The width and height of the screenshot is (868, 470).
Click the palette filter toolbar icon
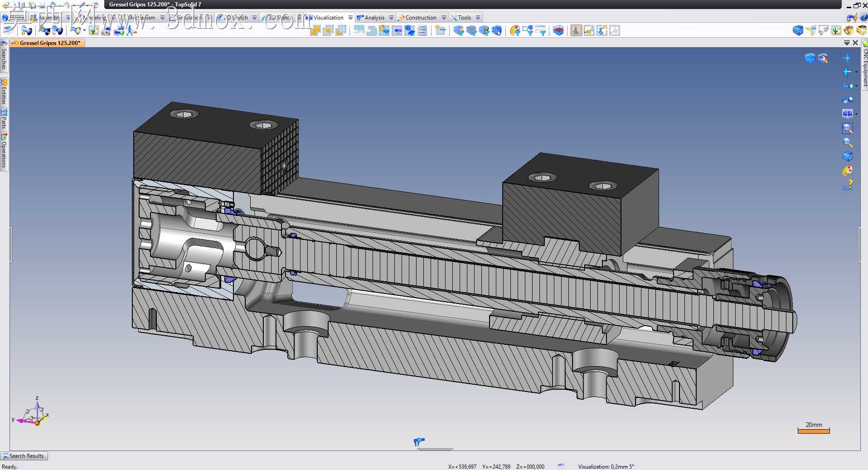click(515, 30)
